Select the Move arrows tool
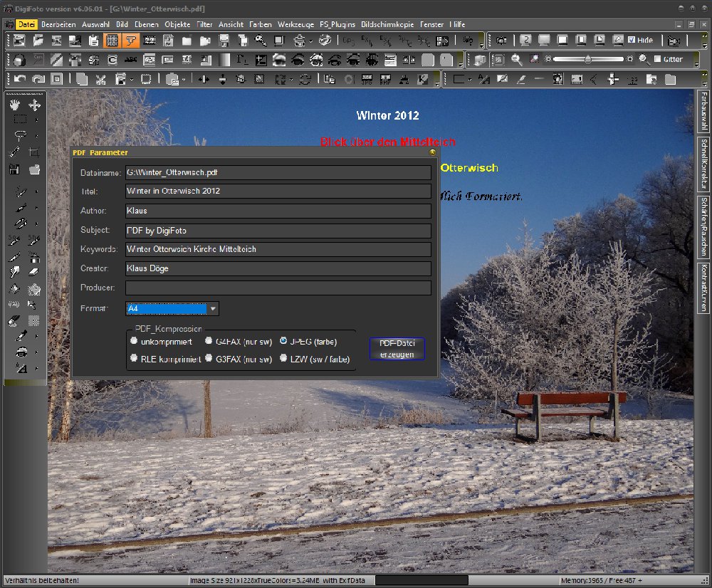 pyautogui.click(x=34, y=105)
